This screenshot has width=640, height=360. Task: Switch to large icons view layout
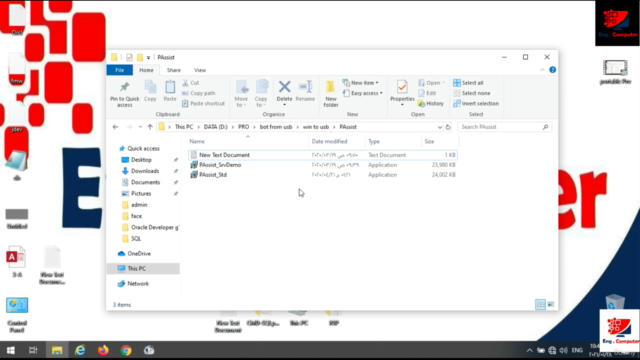tap(551, 304)
